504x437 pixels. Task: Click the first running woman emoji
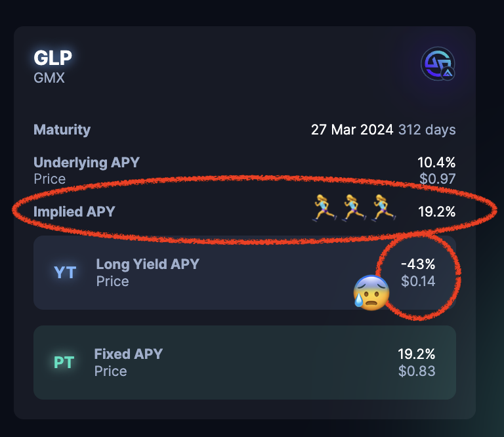coord(325,208)
